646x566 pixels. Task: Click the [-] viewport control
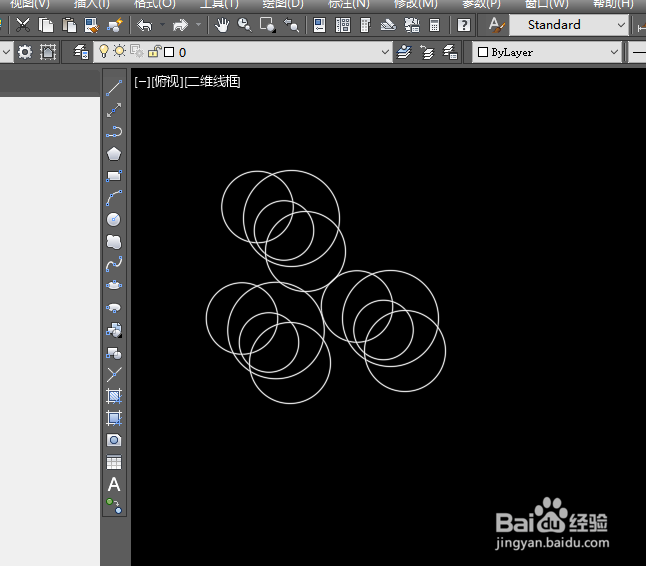click(x=143, y=82)
